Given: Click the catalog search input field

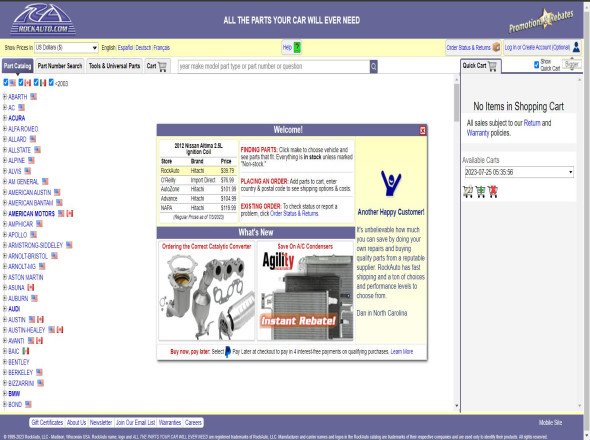Looking at the screenshot, I should (274, 67).
